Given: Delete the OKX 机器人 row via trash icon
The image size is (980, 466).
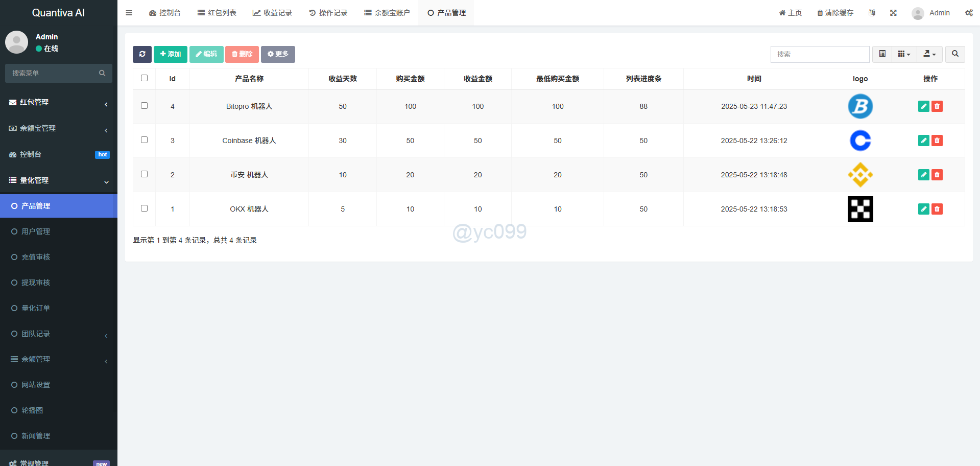Looking at the screenshot, I should point(937,209).
